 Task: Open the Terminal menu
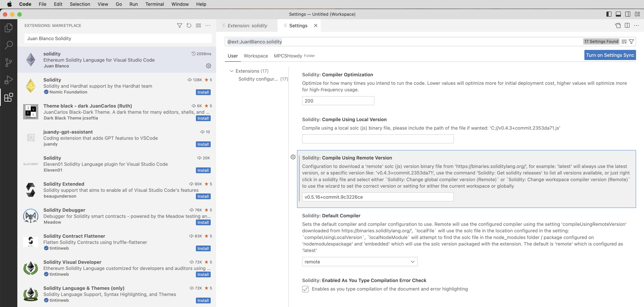(x=154, y=4)
